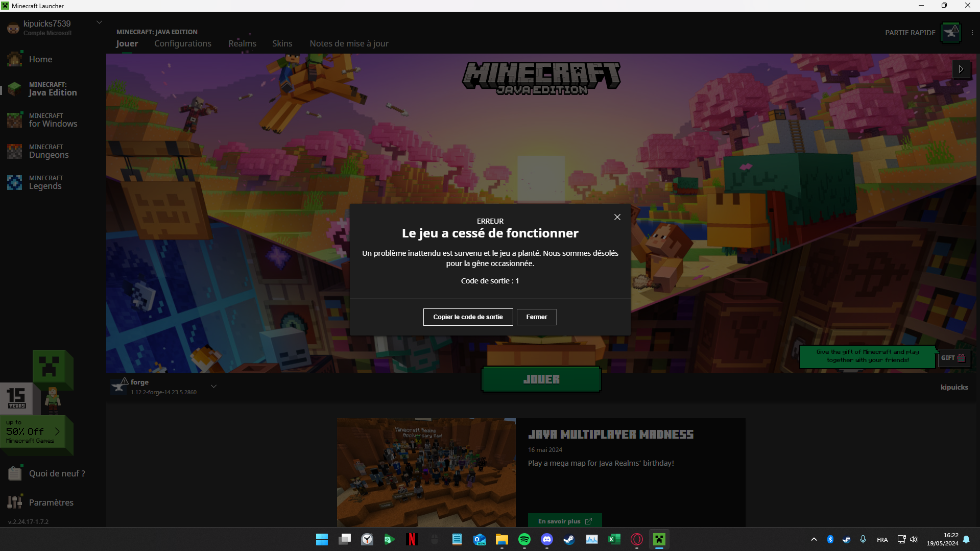Viewport: 980px width, 551px height.
Task: Click the banner's next arrow button
Action: pos(961,69)
